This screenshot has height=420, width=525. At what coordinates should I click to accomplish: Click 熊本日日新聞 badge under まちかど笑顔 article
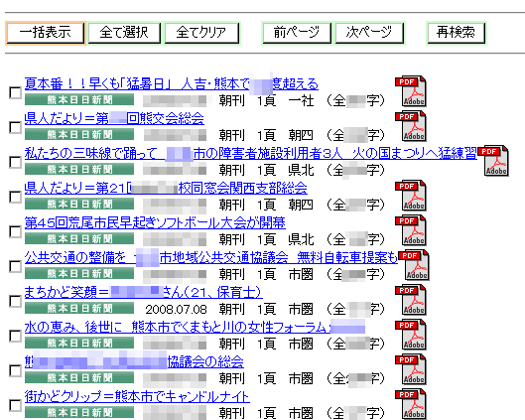(x=79, y=309)
